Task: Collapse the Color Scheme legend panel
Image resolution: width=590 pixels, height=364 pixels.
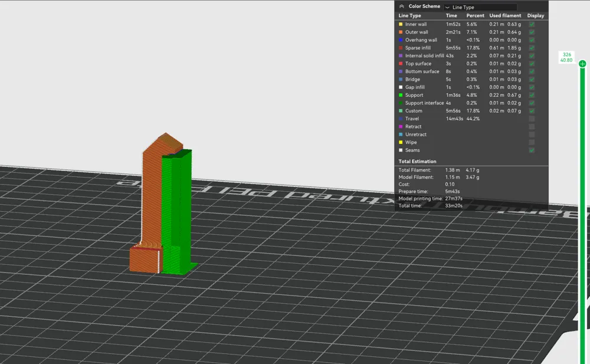Action: [401, 6]
